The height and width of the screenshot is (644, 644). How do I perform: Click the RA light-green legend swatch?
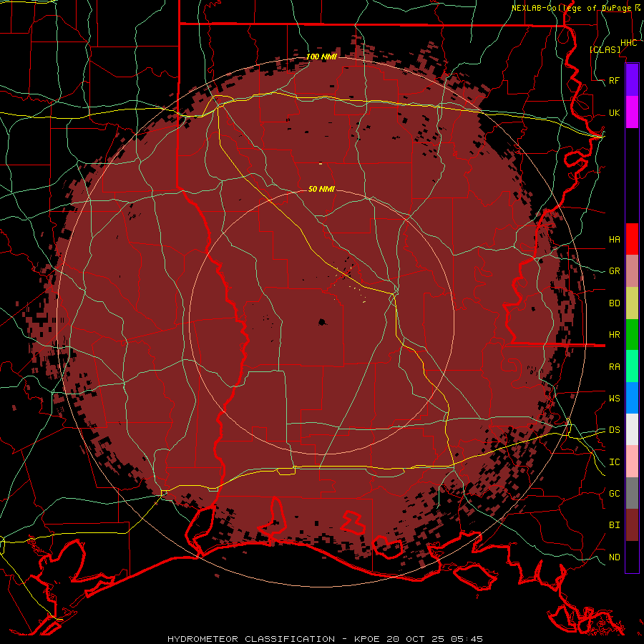(632, 366)
